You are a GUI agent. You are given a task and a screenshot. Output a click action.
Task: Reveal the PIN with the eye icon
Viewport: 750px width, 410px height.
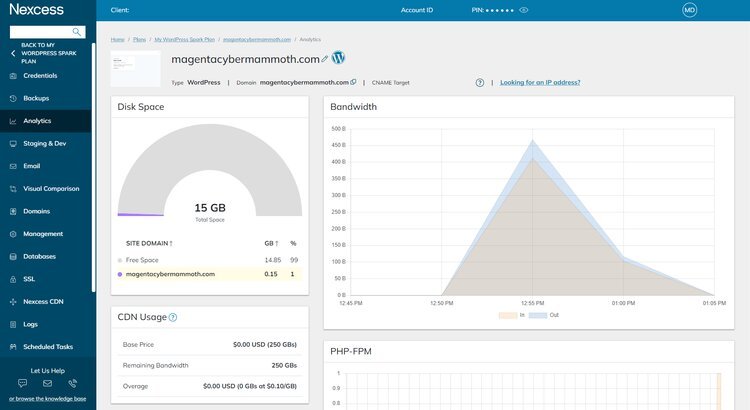click(x=524, y=10)
